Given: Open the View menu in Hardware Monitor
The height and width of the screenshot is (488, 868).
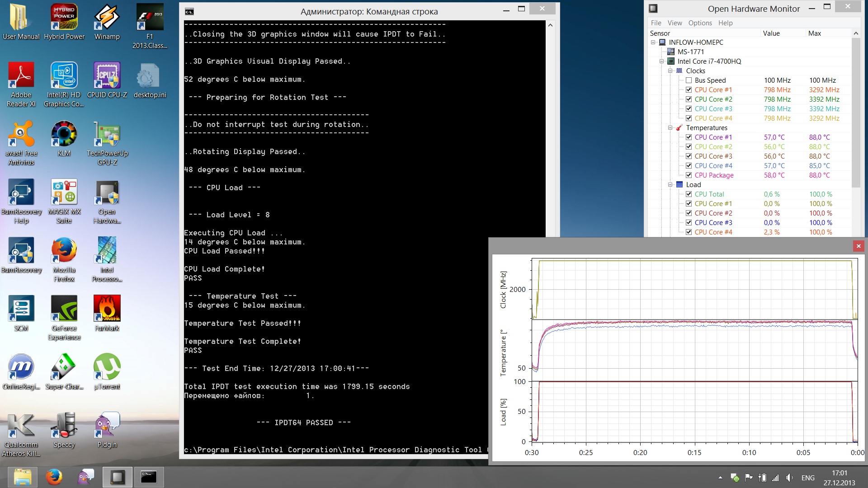Looking at the screenshot, I should tap(675, 23).
